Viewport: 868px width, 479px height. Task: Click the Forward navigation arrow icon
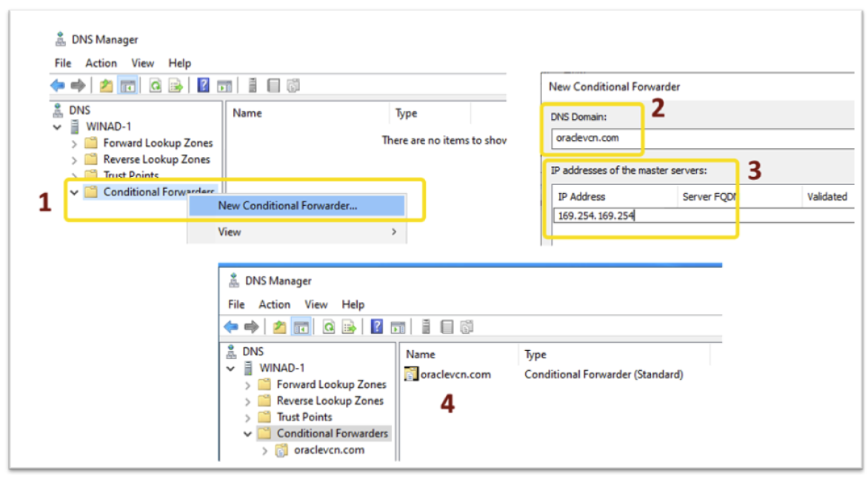(76, 85)
